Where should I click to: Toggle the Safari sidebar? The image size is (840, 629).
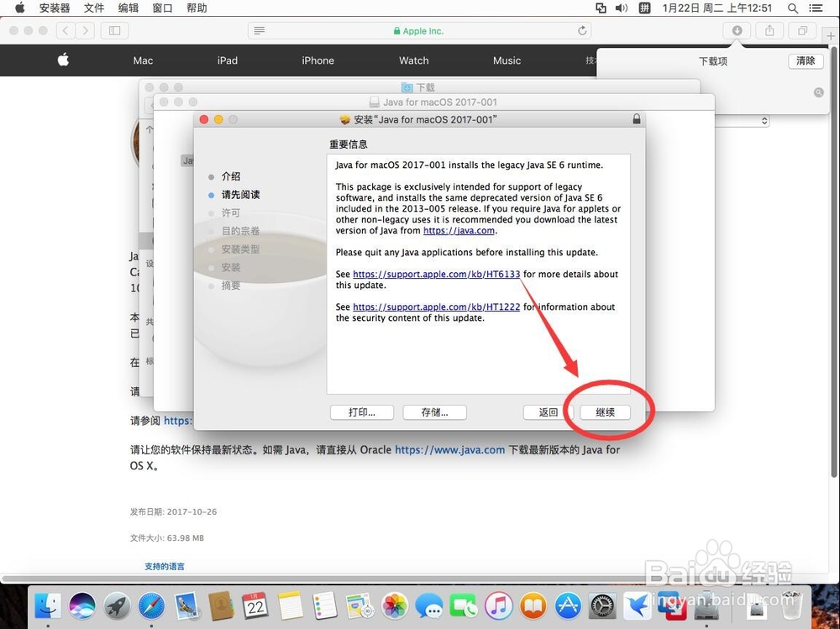[x=114, y=30]
